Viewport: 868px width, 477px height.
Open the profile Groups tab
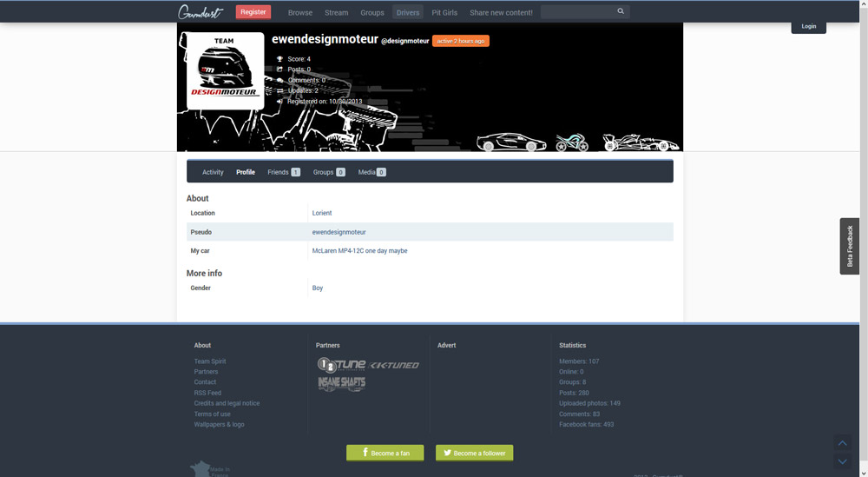(x=329, y=172)
